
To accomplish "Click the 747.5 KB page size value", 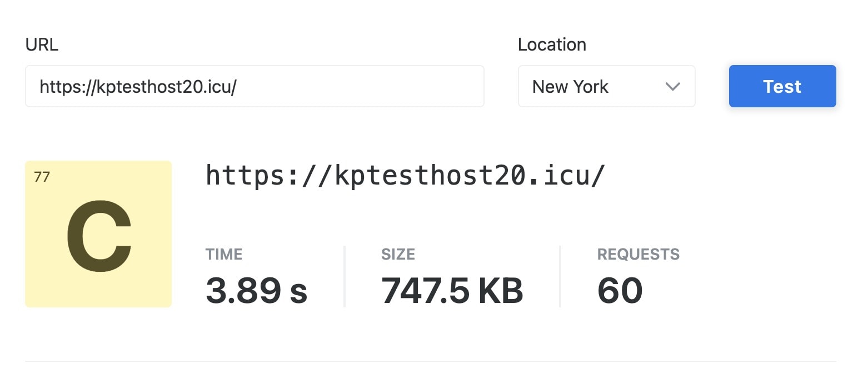I will pos(452,290).
